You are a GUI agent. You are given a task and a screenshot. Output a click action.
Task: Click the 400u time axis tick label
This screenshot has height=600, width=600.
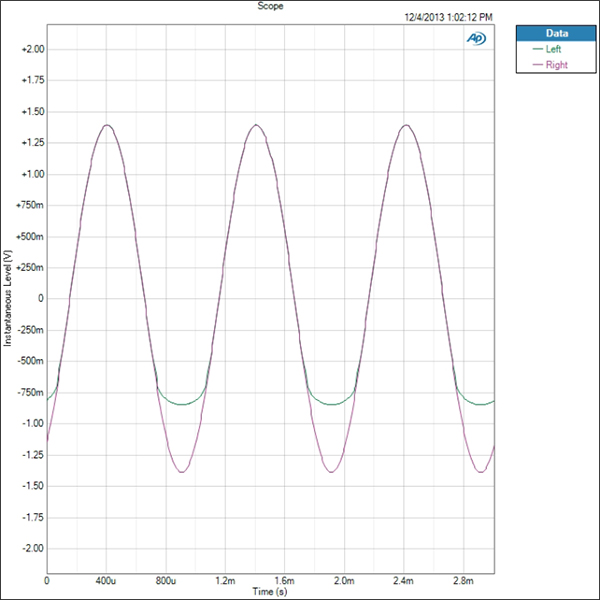(x=106, y=580)
